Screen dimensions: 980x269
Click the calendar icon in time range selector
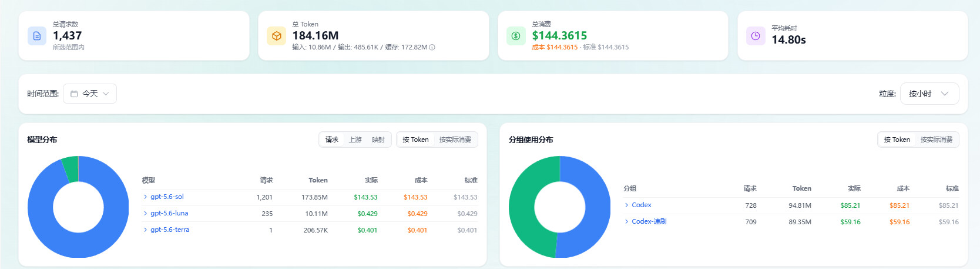pos(74,94)
